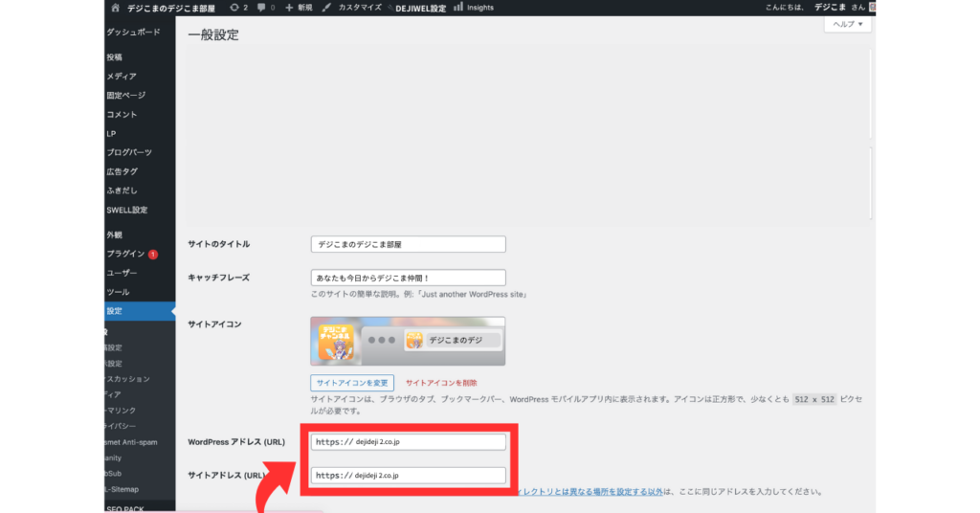Expand the ヘルプ dropdown tab

pos(848,24)
